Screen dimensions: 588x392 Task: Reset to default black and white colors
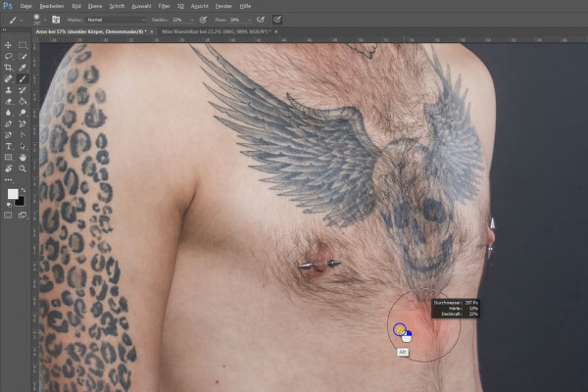point(9,205)
